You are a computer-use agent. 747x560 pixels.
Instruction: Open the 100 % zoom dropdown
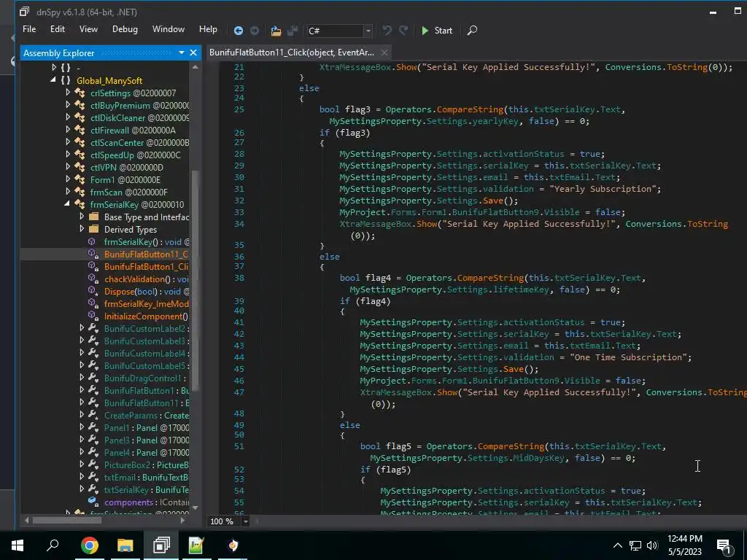[x=245, y=521]
